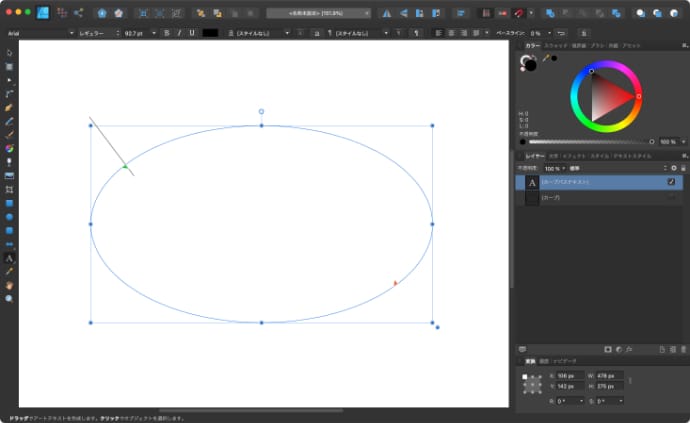
Task: Activate the Zoom tool
Action: click(9, 298)
